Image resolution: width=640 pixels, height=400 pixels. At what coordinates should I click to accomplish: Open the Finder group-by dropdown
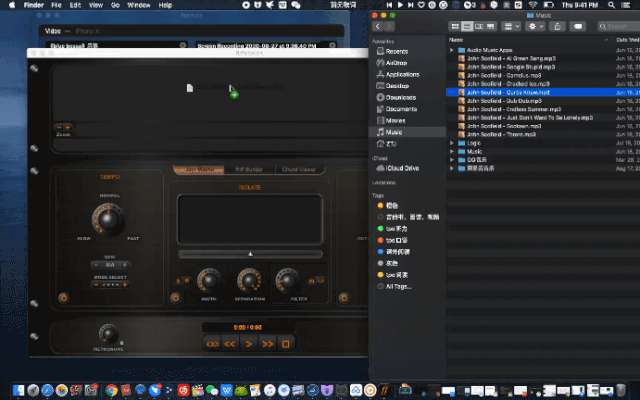point(511,27)
